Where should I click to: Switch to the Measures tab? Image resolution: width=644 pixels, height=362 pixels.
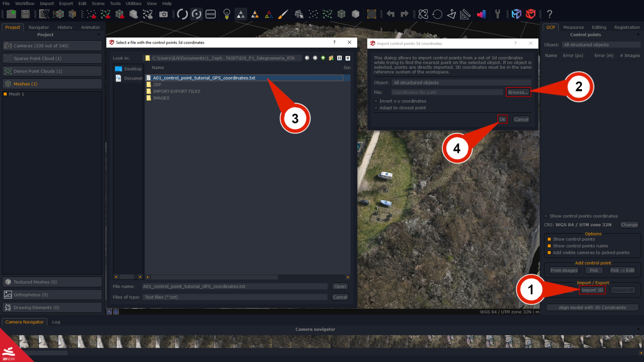573,27
